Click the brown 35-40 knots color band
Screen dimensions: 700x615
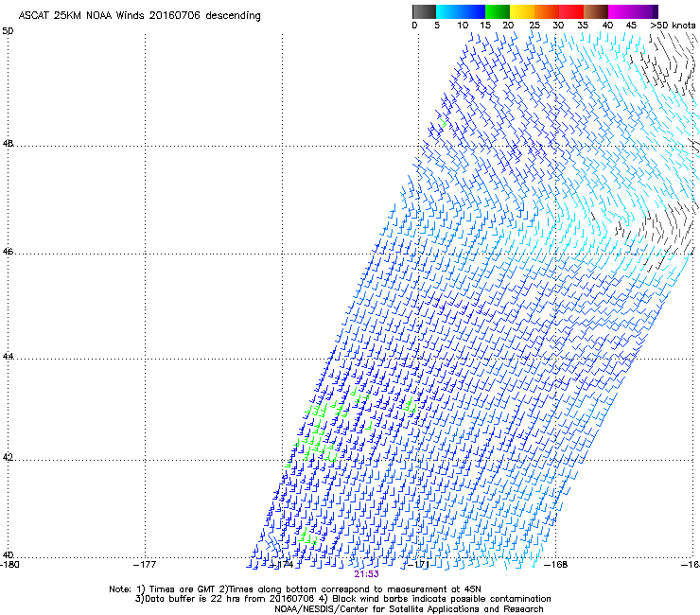click(x=596, y=11)
